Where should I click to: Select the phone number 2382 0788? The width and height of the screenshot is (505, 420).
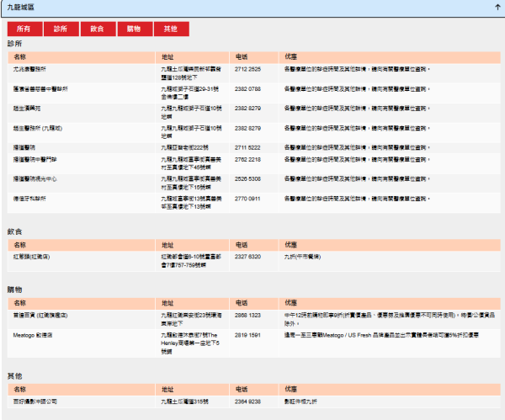[247, 89]
